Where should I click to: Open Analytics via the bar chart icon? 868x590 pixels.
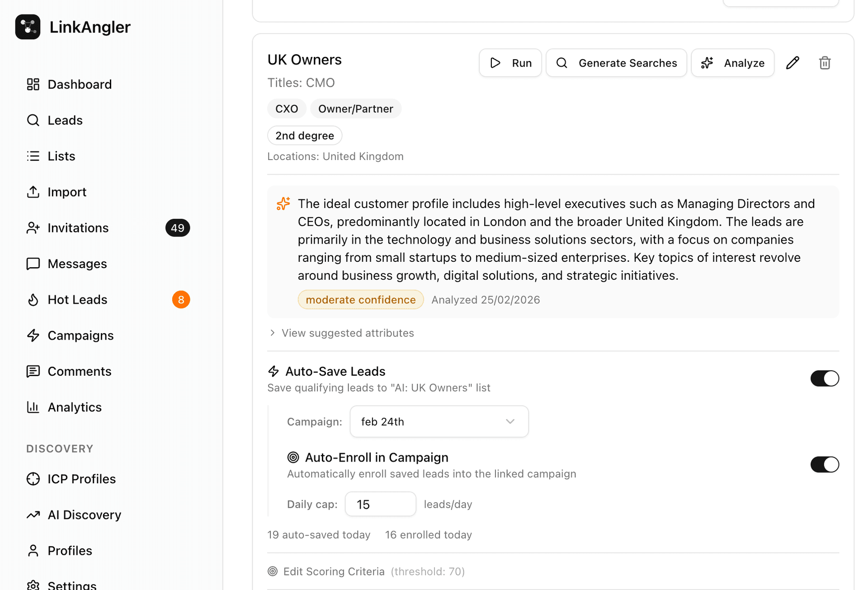(x=33, y=407)
